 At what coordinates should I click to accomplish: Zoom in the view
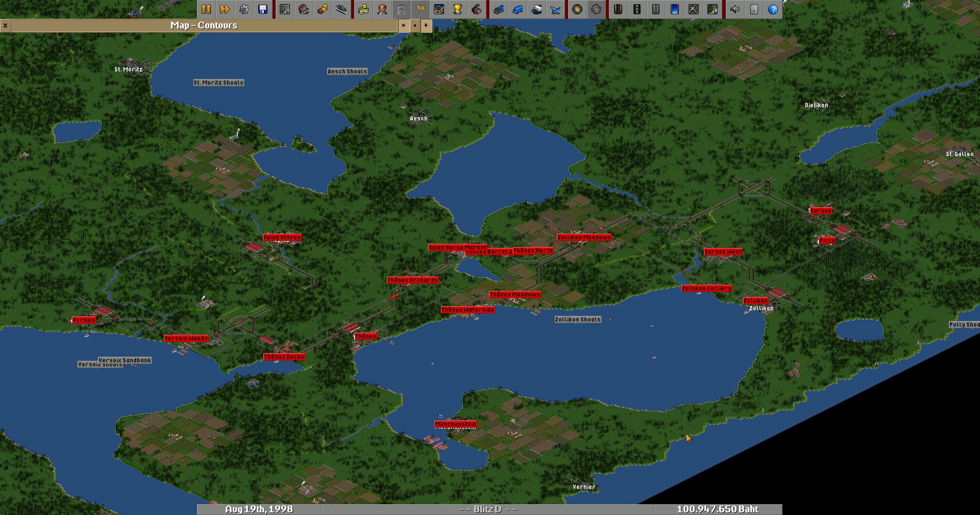(577, 9)
